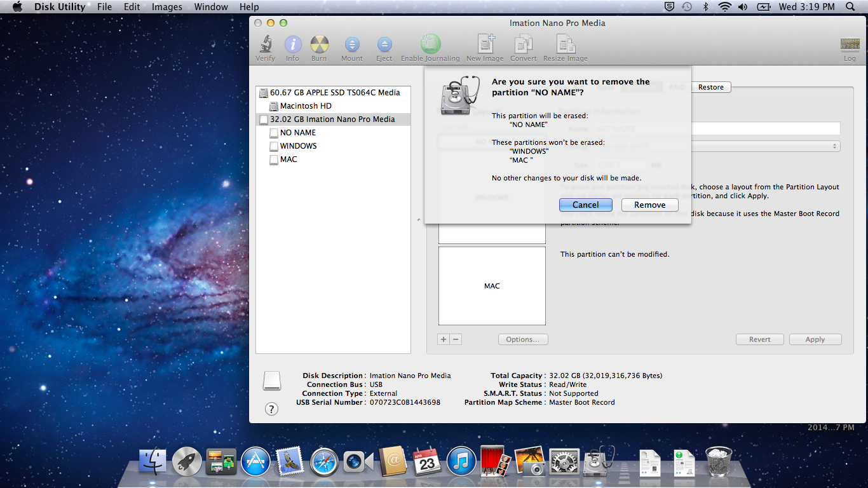Open Launchpad rocket icon in Dock
Viewport: 868px width, 488px height.
[x=187, y=462]
